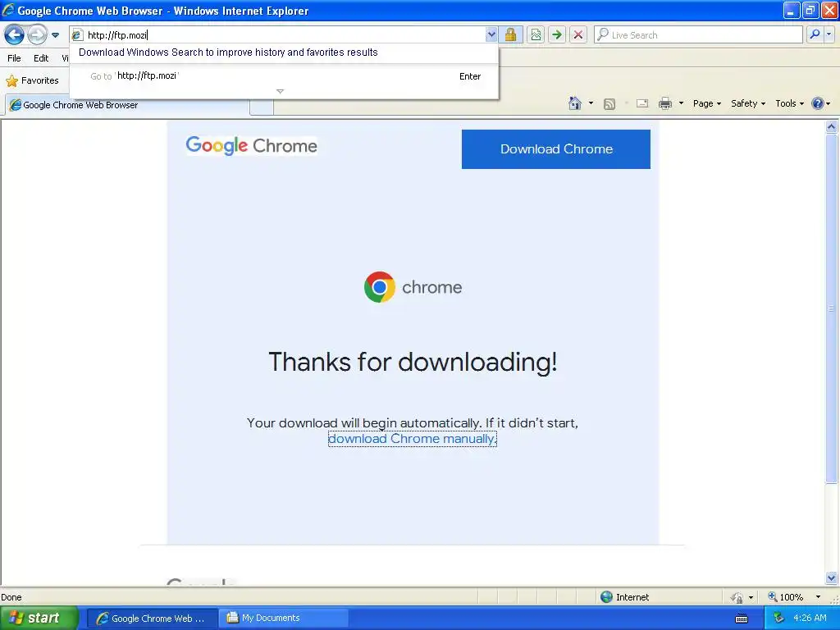Click the security lock icon
840x630 pixels.
tap(510, 34)
